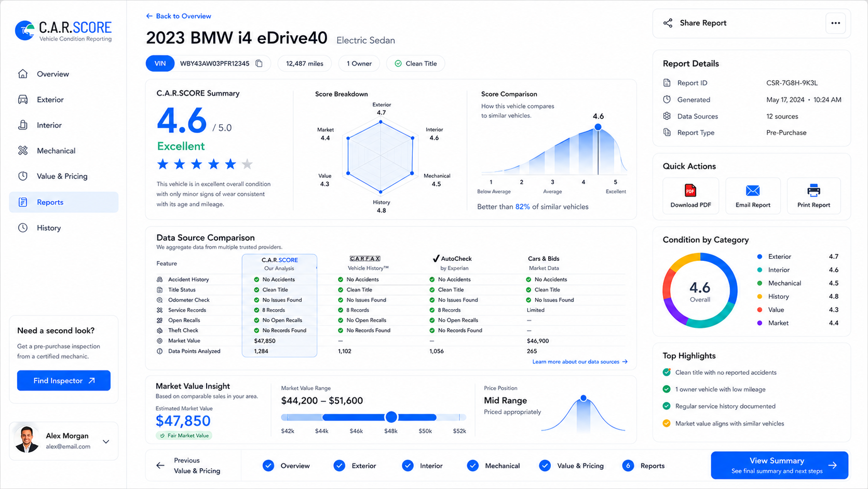Click the Mechanical step checkmark in bottom bar
Image resolution: width=868 pixels, height=489 pixels.
pos(473,466)
